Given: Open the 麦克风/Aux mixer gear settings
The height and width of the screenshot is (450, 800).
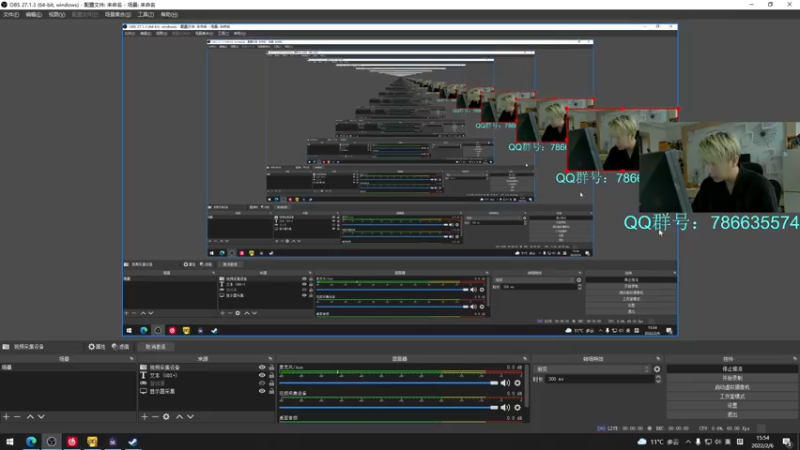Looking at the screenshot, I should [x=517, y=383].
